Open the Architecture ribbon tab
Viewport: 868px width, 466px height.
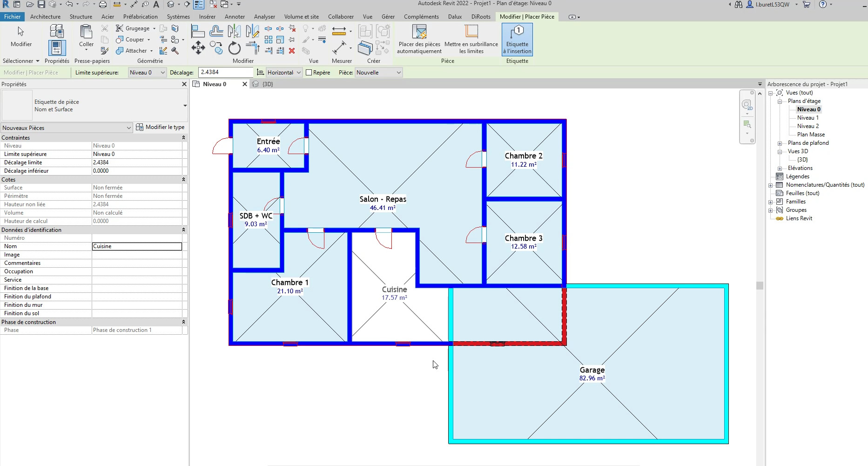(45, 17)
